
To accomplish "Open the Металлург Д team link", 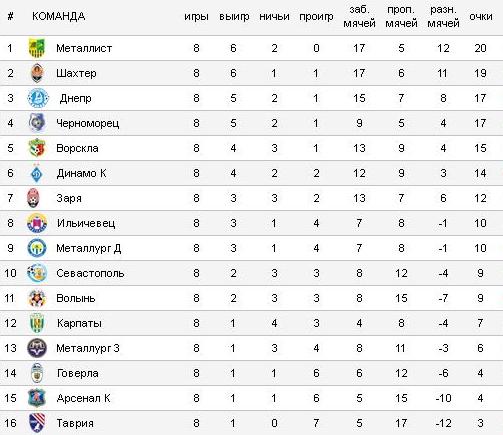I will point(89,248).
